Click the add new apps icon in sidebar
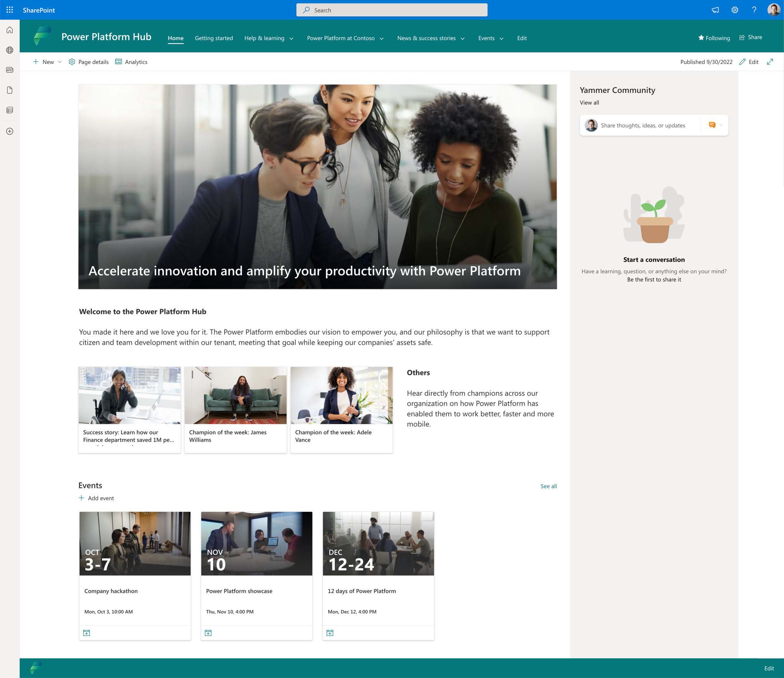This screenshot has height=678, width=784. click(x=10, y=131)
